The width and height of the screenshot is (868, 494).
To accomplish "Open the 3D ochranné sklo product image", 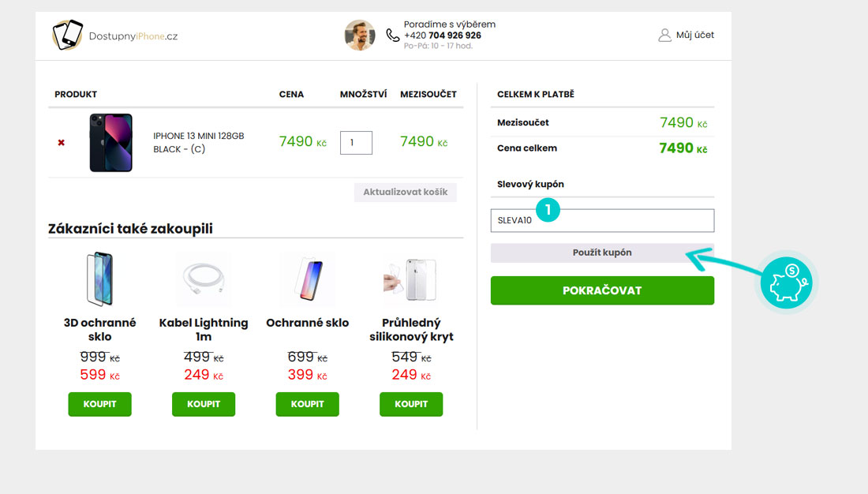I will 99,279.
